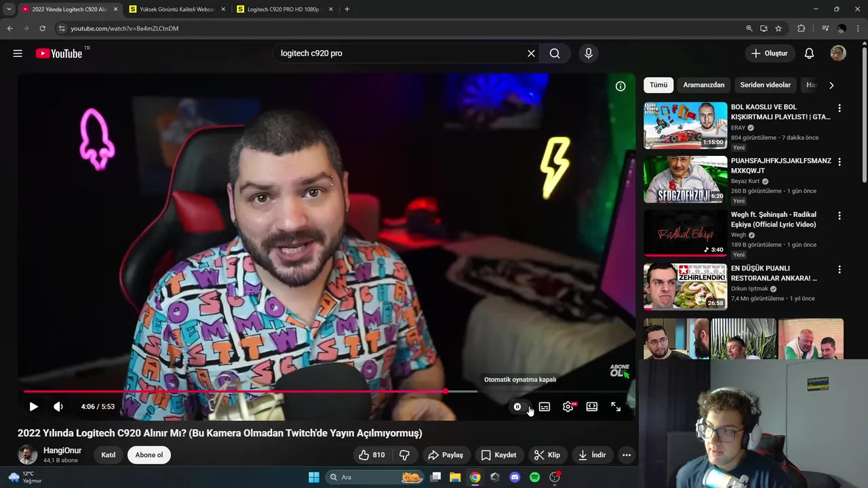Enter full screen mode

coord(616,407)
